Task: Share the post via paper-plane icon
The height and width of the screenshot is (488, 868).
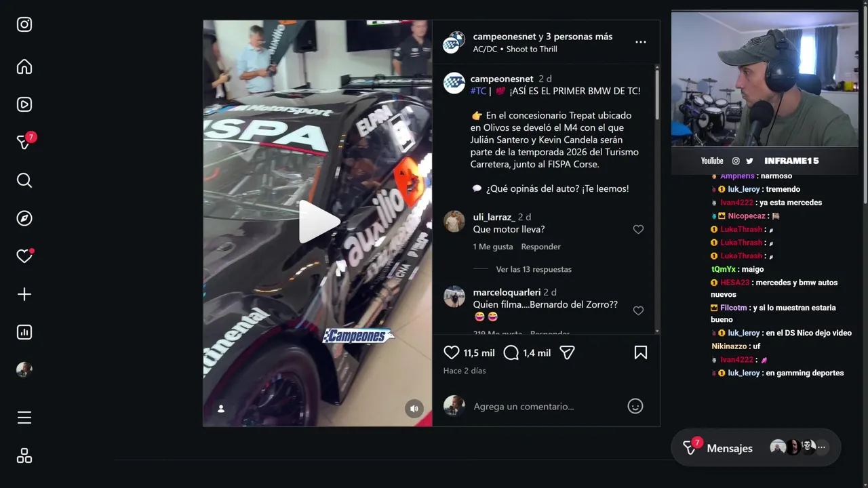Action: (x=567, y=352)
